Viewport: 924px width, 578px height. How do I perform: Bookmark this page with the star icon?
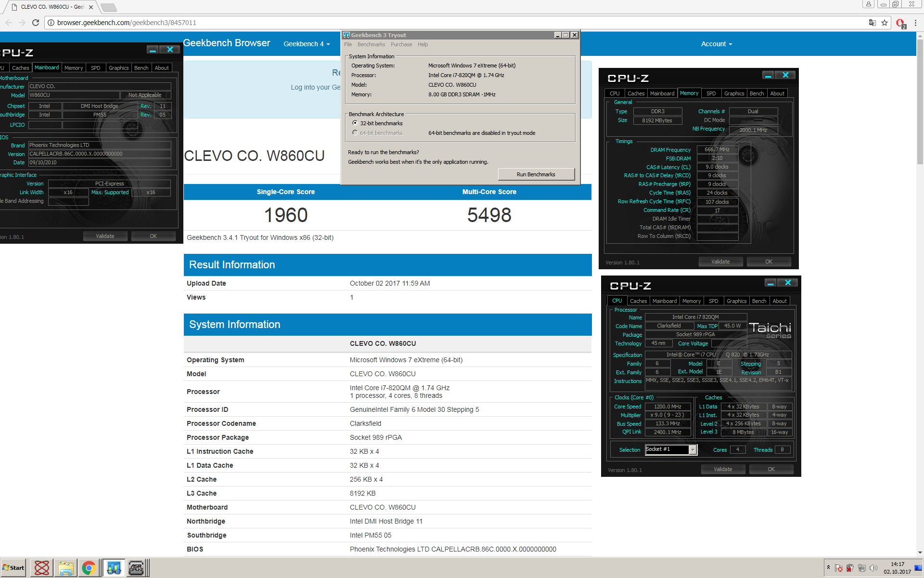pyautogui.click(x=885, y=23)
